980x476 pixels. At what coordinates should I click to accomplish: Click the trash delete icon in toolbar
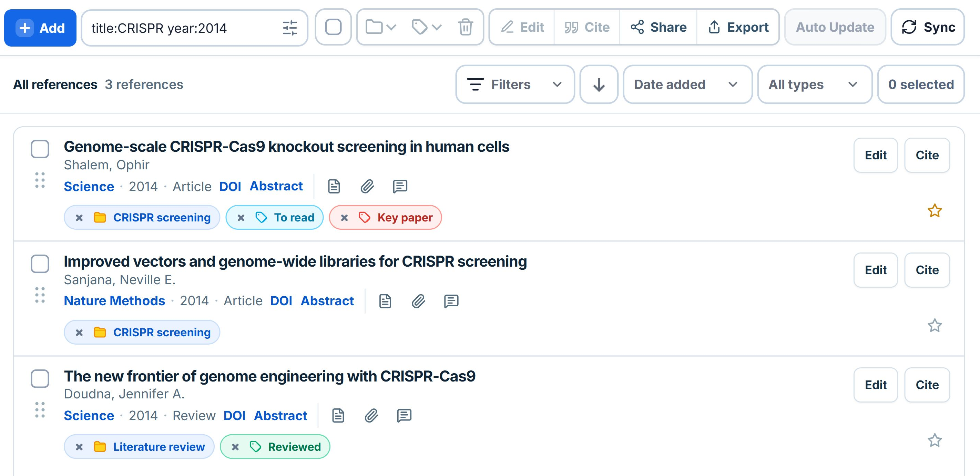click(x=465, y=27)
